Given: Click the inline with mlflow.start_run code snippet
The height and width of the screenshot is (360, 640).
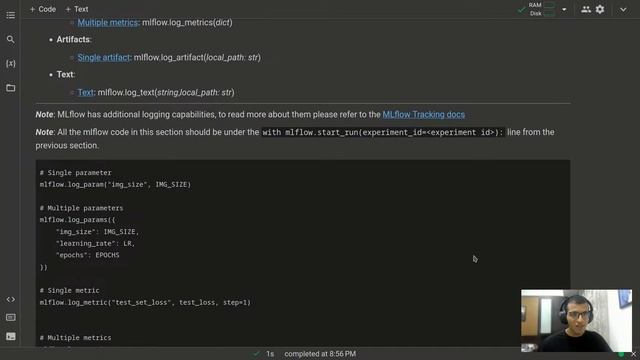Looking at the screenshot, I should pyautogui.click(x=383, y=132).
